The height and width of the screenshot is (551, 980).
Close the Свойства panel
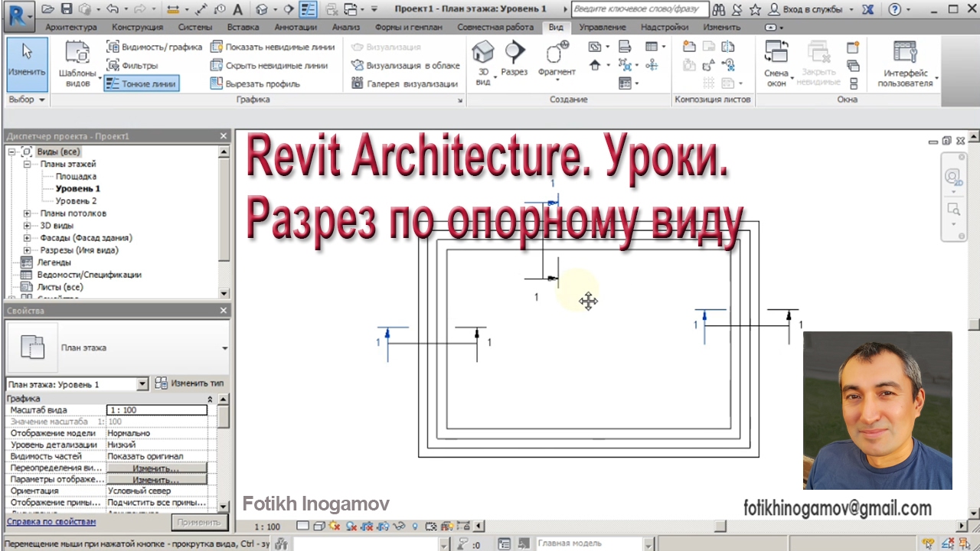click(x=224, y=311)
